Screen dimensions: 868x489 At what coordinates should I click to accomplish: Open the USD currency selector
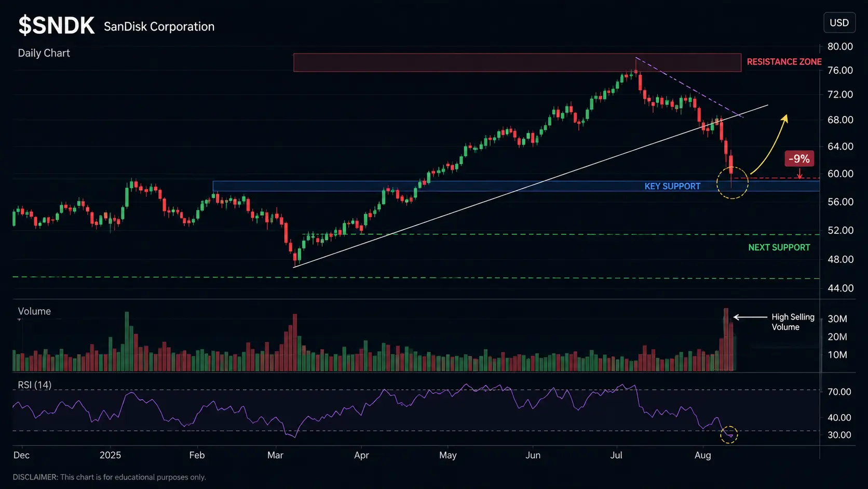coord(839,23)
